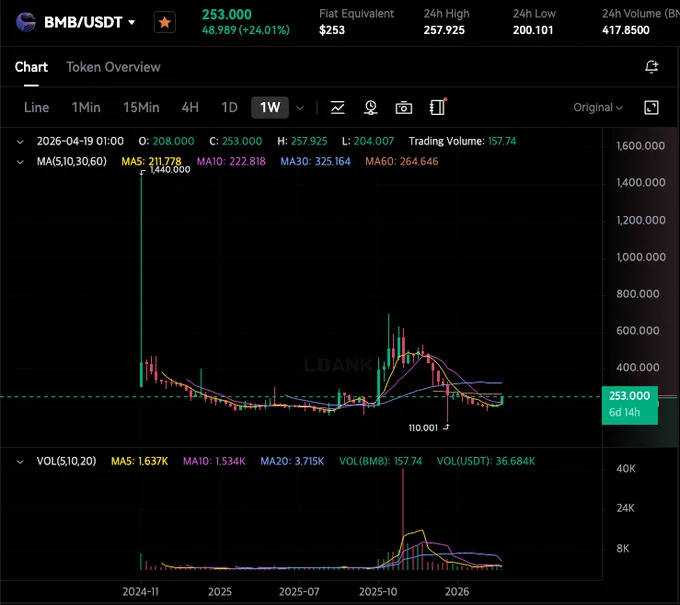The width and height of the screenshot is (680, 605).
Task: Click the 2026 time axis label
Action: coord(457,592)
